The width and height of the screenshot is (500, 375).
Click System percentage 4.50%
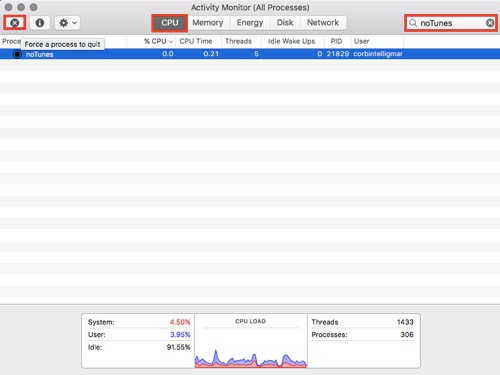pyautogui.click(x=180, y=322)
